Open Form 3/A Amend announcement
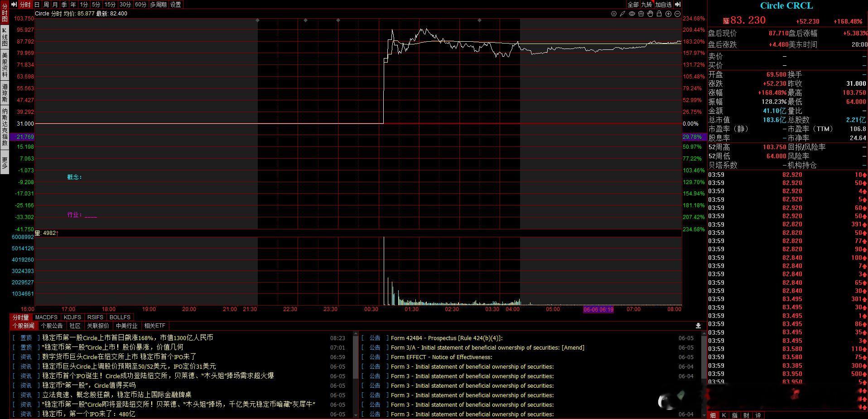 click(487, 348)
